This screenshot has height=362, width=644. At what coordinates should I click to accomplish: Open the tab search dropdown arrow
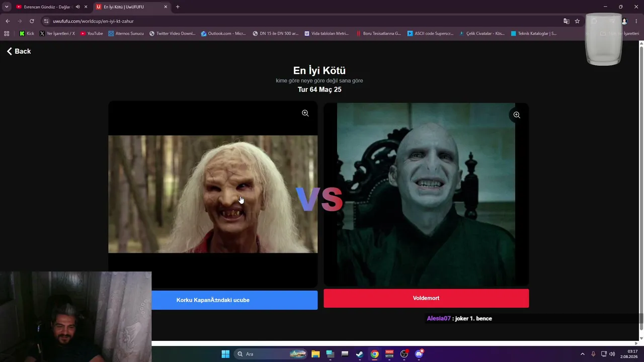7,7
